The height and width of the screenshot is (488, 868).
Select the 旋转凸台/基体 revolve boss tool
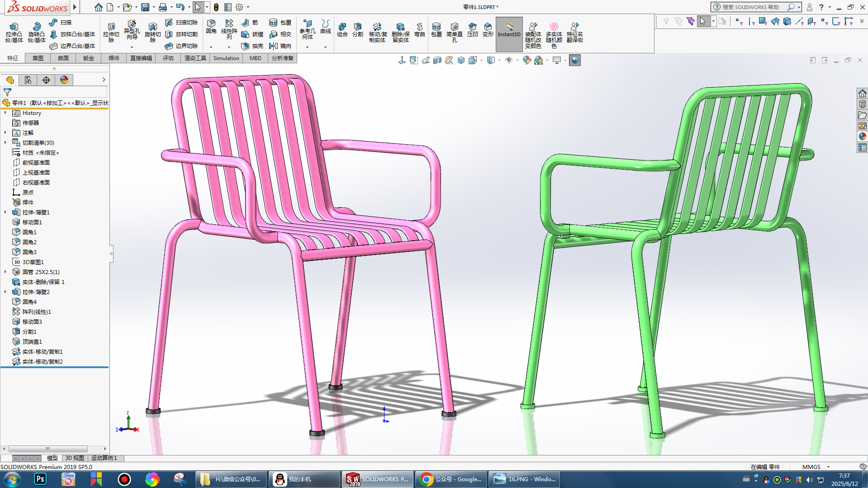pyautogui.click(x=36, y=33)
